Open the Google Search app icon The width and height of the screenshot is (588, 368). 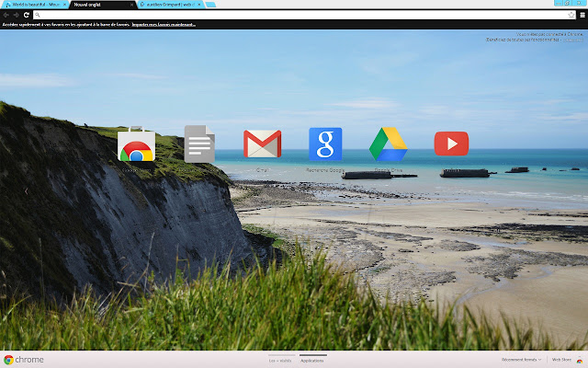pos(325,144)
